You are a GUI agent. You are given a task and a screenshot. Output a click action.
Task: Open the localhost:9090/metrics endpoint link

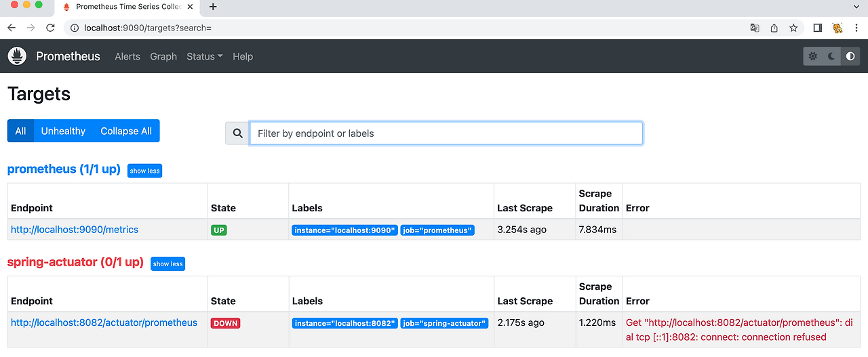75,230
